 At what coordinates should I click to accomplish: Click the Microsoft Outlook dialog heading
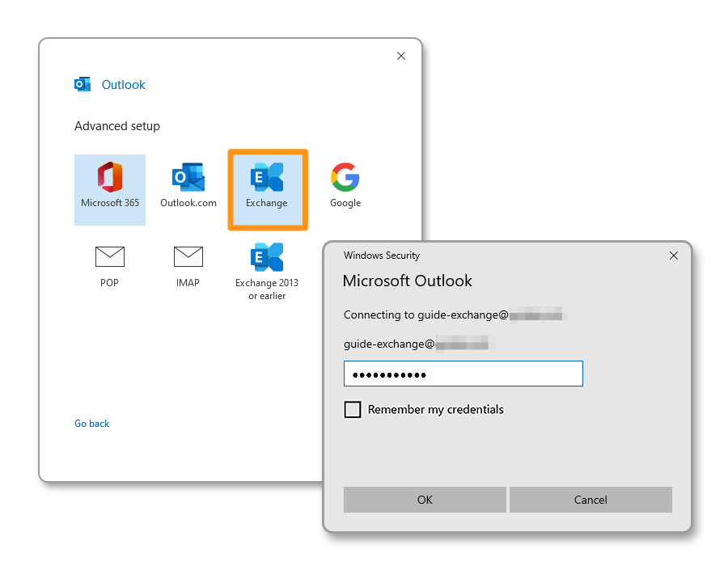[408, 281]
